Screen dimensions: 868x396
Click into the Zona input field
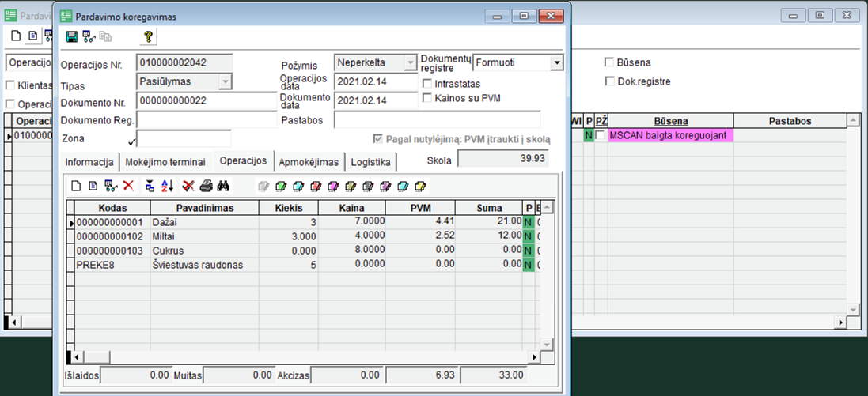[184, 138]
